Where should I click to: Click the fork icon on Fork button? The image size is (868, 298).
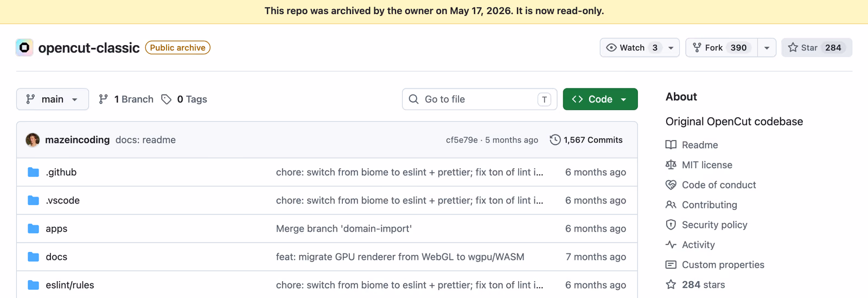coord(697,48)
